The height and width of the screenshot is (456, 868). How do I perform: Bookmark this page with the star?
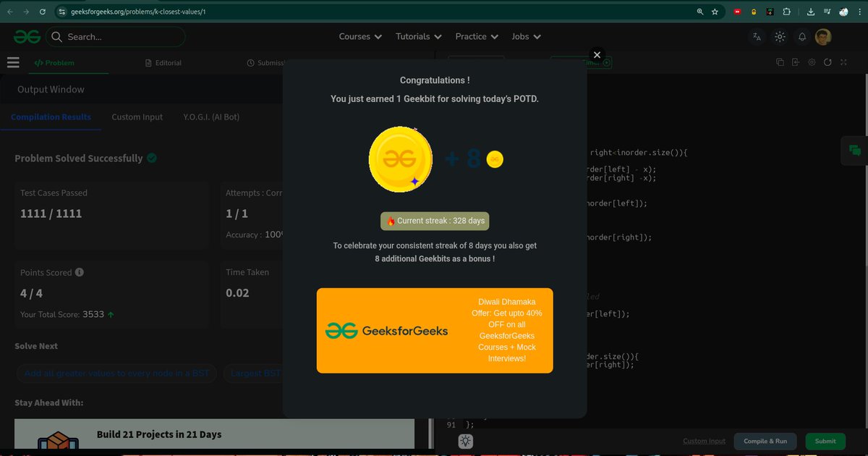(715, 12)
